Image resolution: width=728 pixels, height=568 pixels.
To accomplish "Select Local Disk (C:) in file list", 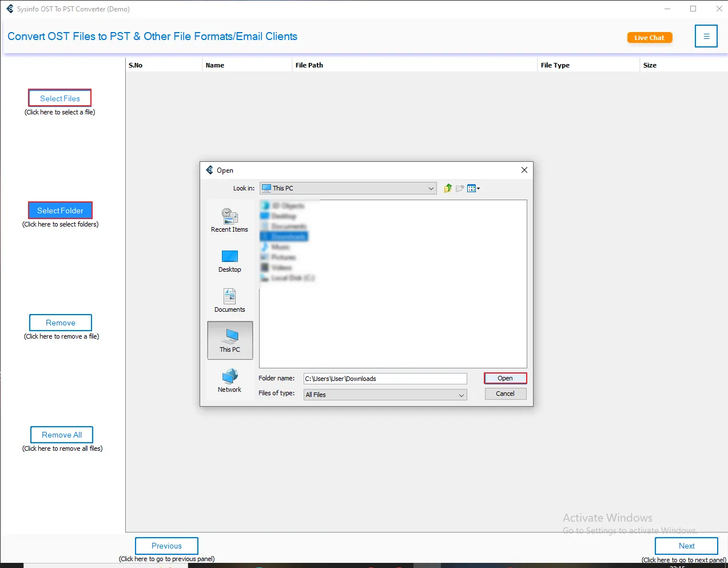I will [x=288, y=277].
